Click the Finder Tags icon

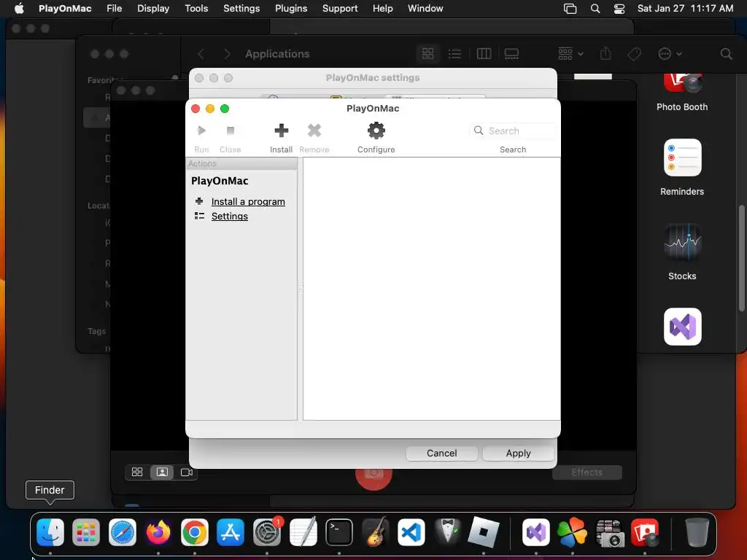(634, 53)
